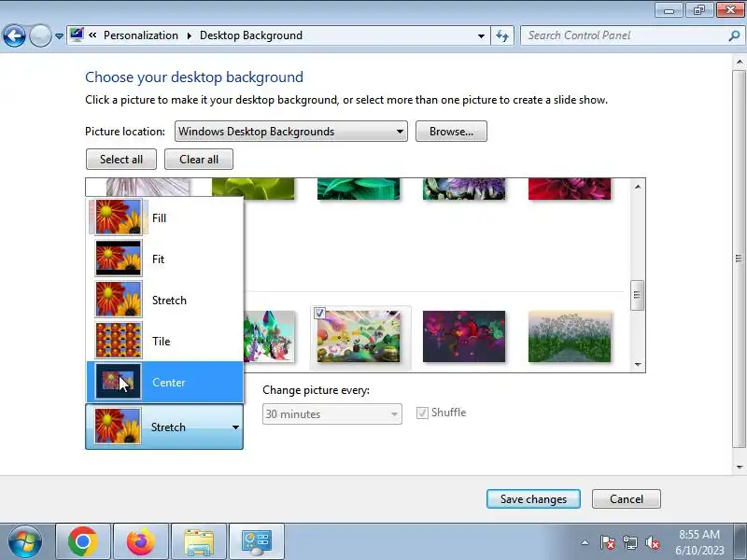Click the Clear all button

(x=199, y=159)
